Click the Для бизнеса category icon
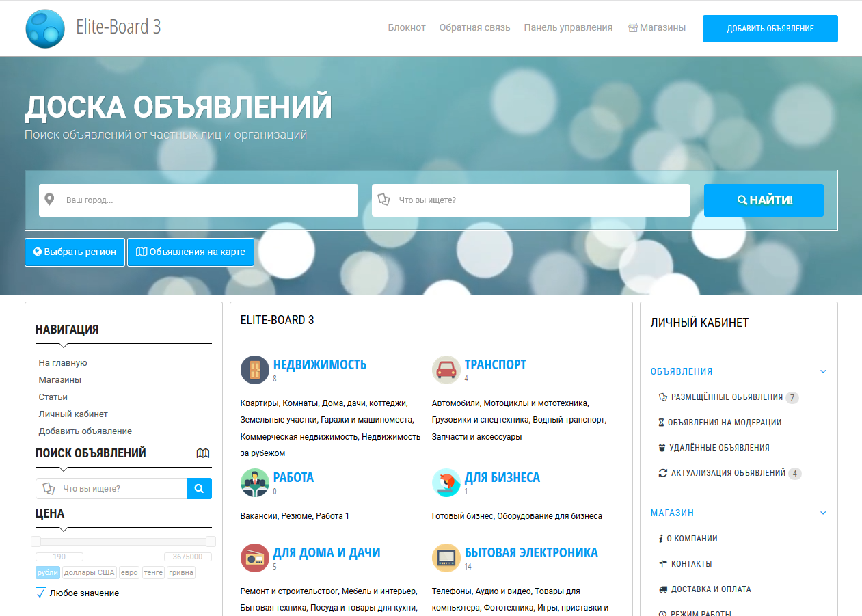862x616 pixels. [x=446, y=483]
